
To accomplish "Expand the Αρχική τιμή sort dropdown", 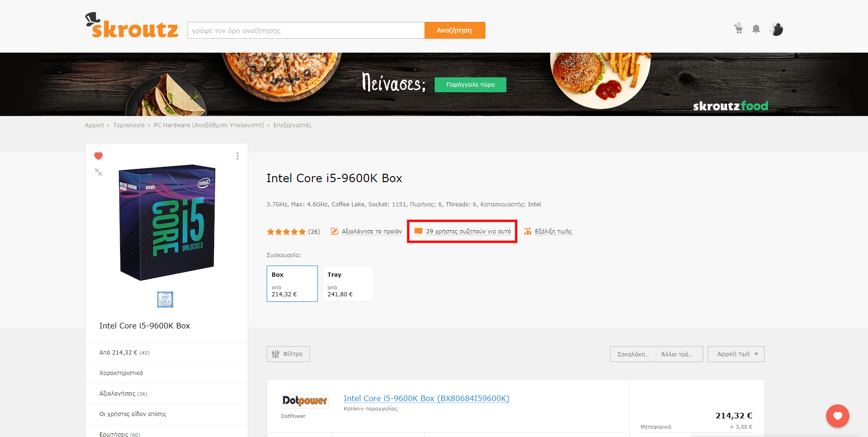I will 736,354.
